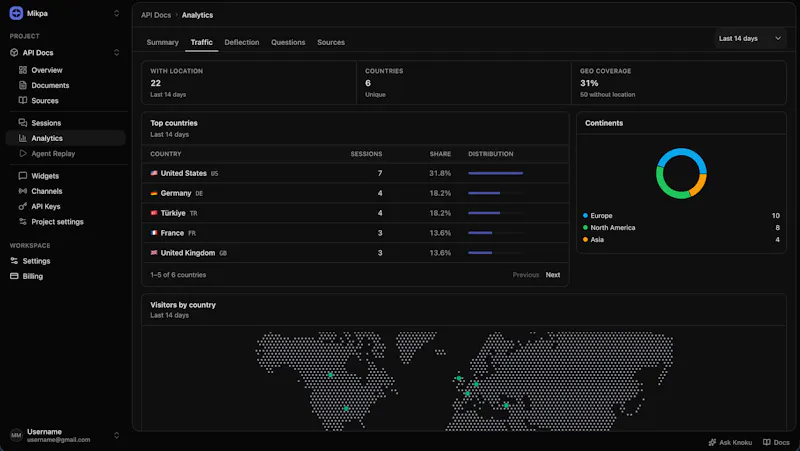Go to API Docs breadcrumb link

156,15
